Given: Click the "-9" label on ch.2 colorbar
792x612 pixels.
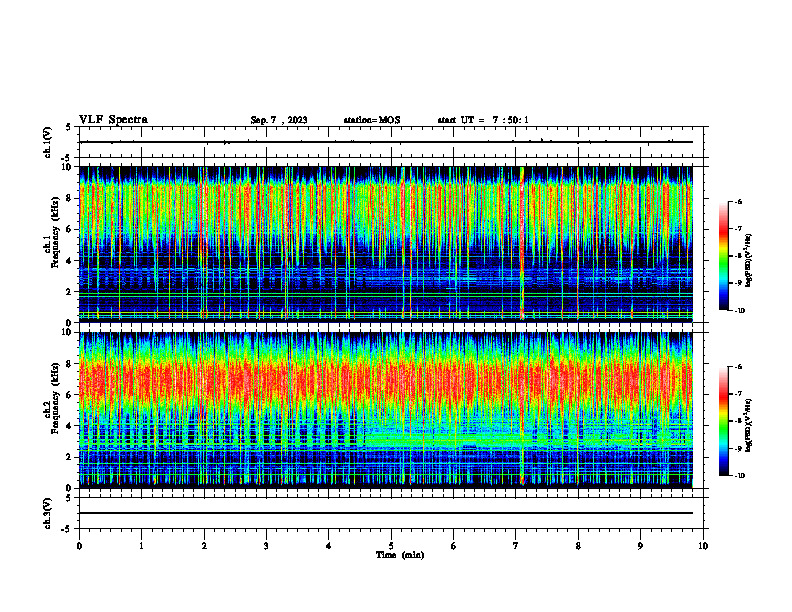Looking at the screenshot, I should click(x=738, y=448).
